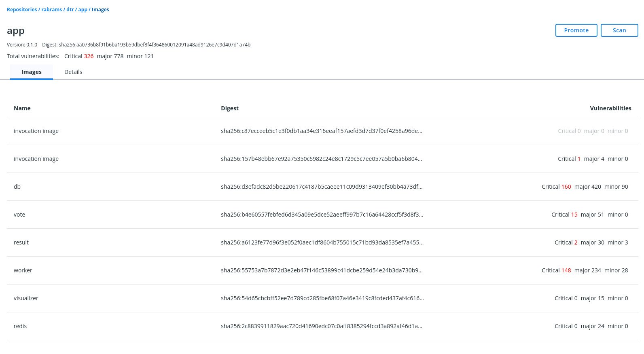Click the redis image name

(20, 326)
